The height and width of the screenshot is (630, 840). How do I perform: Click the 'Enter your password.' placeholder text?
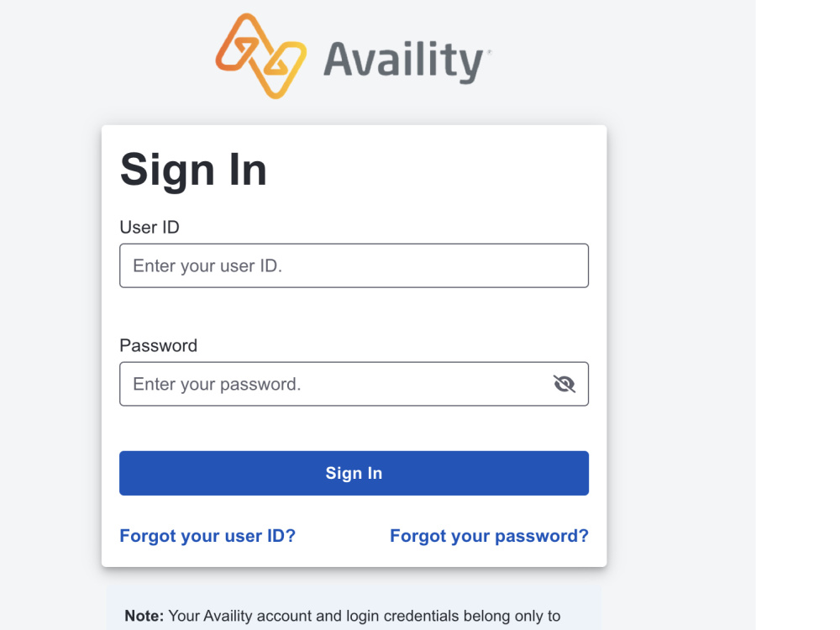217,384
